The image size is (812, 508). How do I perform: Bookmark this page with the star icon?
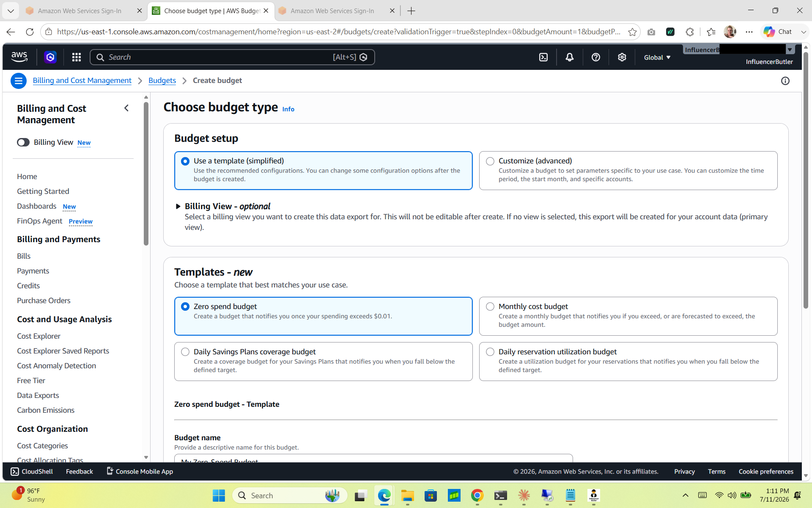tap(632, 32)
